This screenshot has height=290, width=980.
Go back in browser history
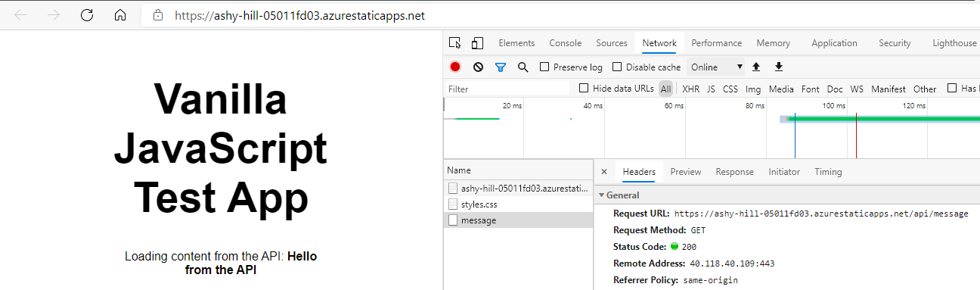coord(20,15)
